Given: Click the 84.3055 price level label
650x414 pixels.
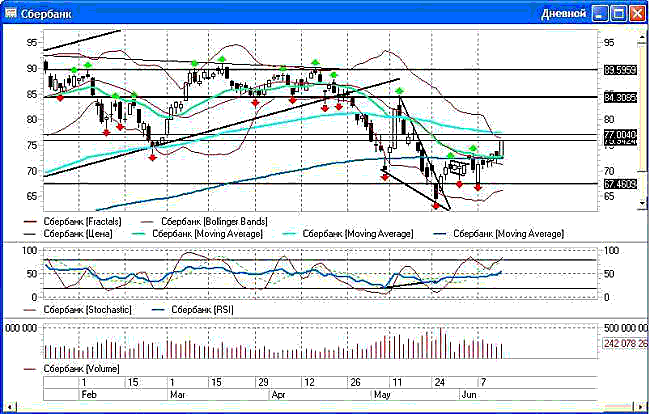Looking at the screenshot, I should pyautogui.click(x=620, y=98).
